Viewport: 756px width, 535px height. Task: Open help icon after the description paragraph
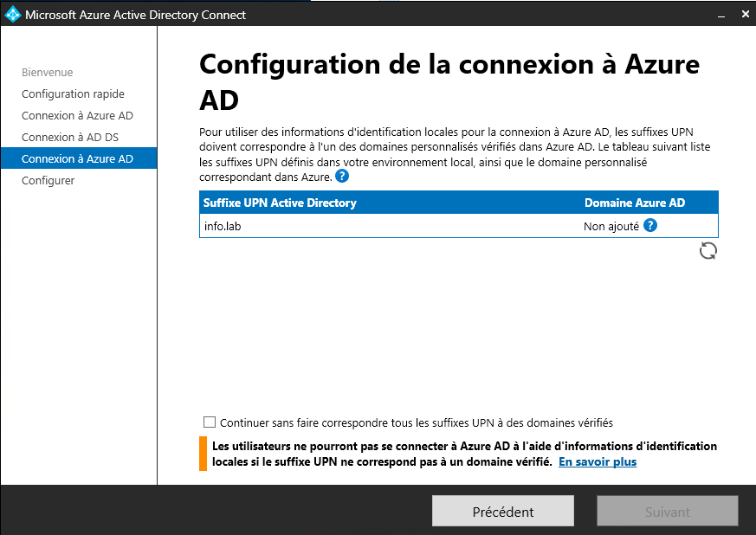[x=342, y=177]
